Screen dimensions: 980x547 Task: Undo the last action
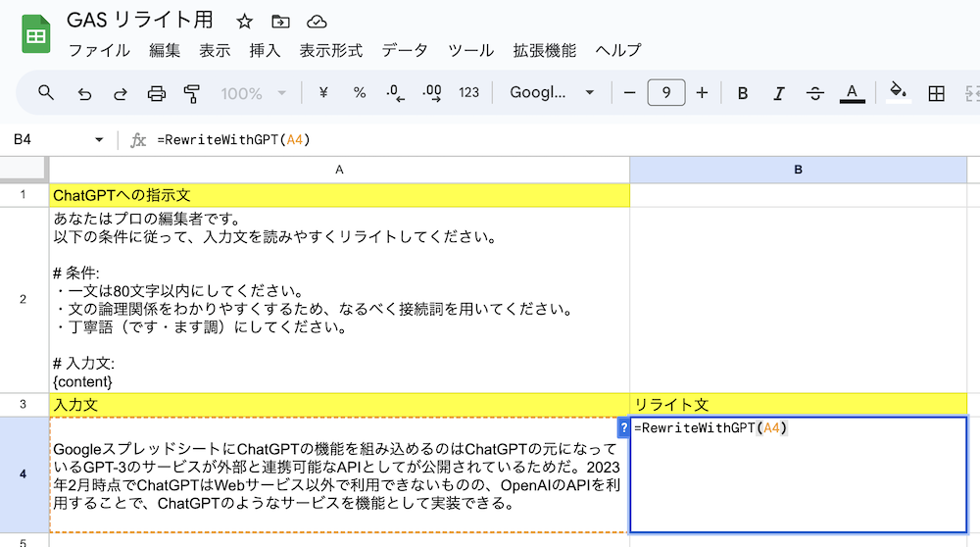tap(84, 94)
